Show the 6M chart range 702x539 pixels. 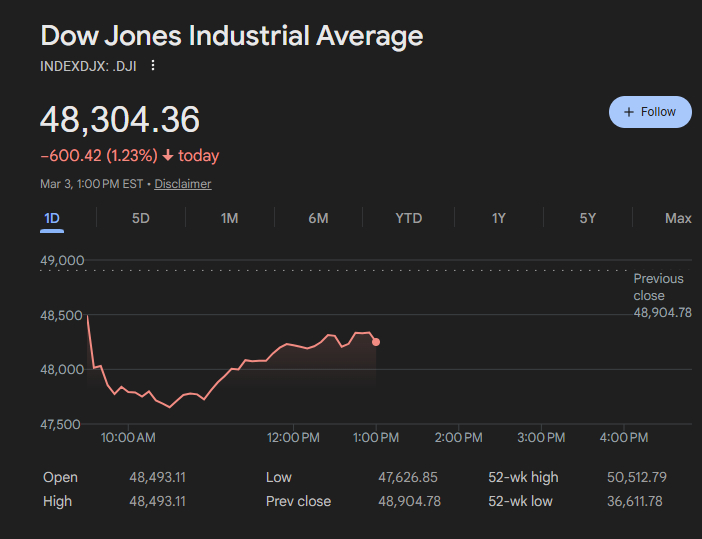tap(318, 218)
